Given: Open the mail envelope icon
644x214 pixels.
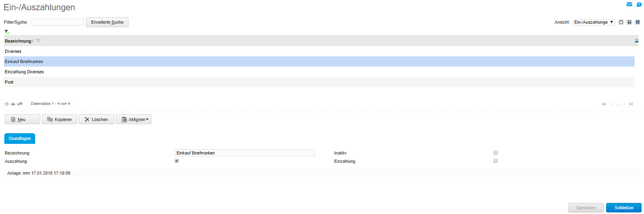Looking at the screenshot, I should pos(629,4).
